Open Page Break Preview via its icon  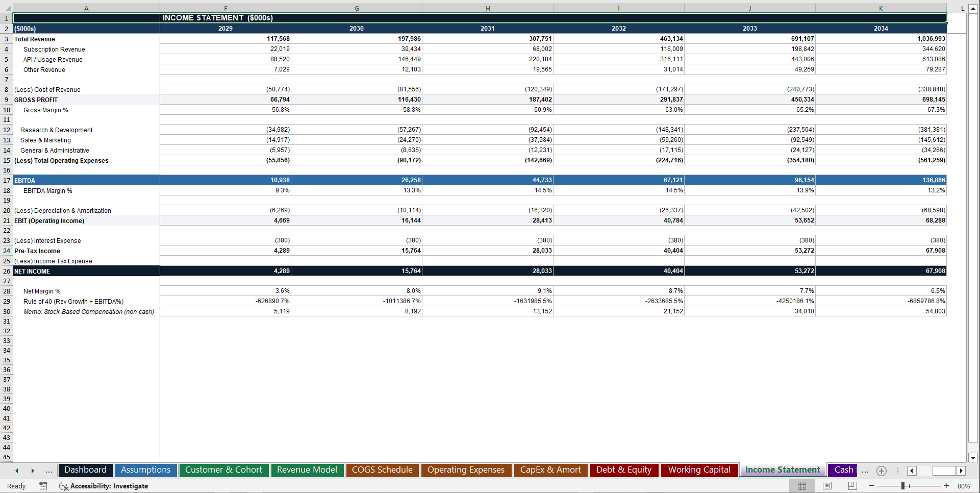[851, 485]
